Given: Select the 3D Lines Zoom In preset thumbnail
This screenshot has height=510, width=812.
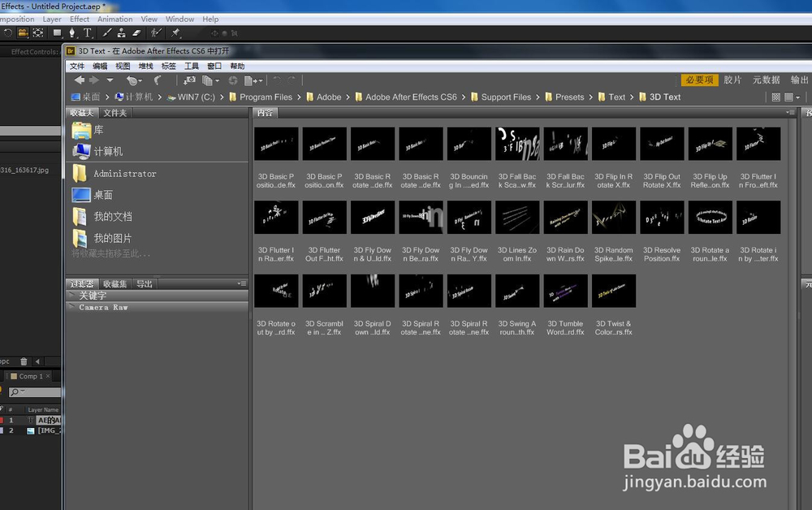Looking at the screenshot, I should [516, 217].
